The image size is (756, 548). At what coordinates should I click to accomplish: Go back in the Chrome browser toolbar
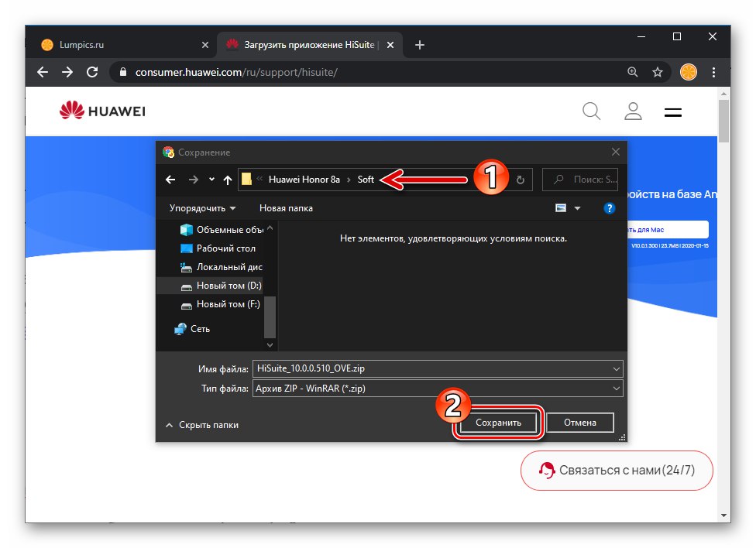coord(43,72)
